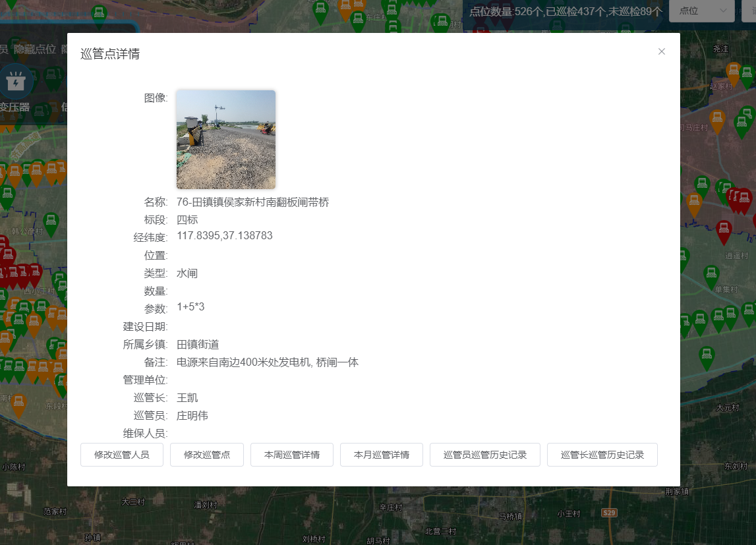Click the orange marker beside 赵家村
The image size is (756, 545).
(x=733, y=71)
